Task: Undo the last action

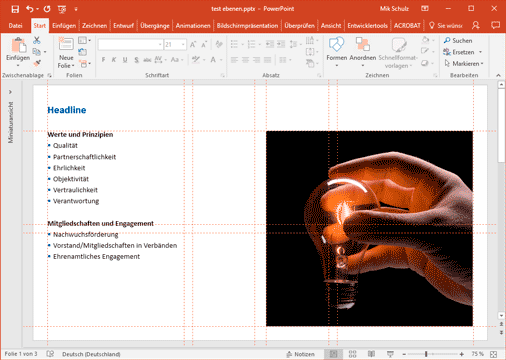Action: (30, 9)
